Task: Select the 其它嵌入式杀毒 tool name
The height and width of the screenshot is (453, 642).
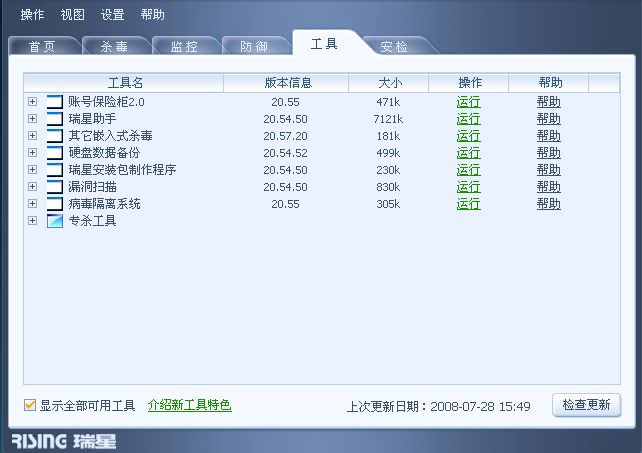Action: [111, 136]
